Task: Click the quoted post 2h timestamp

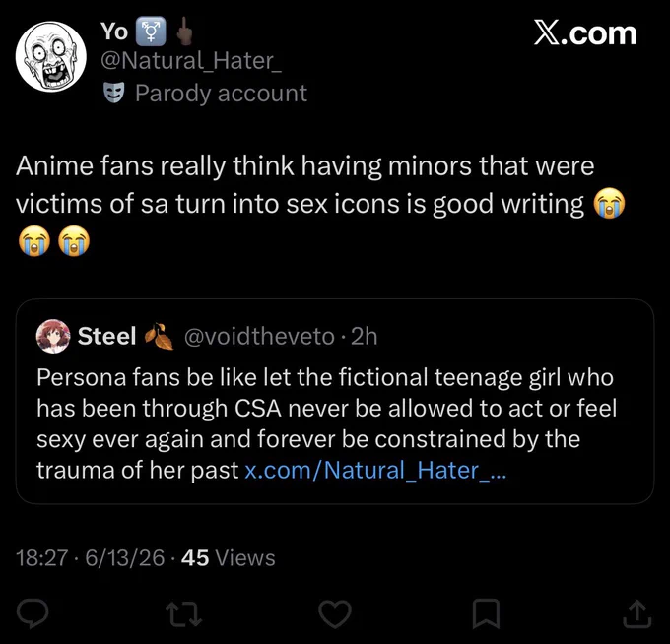Action: tap(364, 337)
